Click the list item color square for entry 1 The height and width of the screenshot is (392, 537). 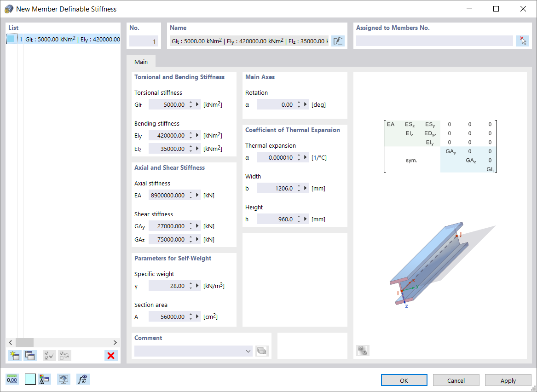[x=12, y=39]
